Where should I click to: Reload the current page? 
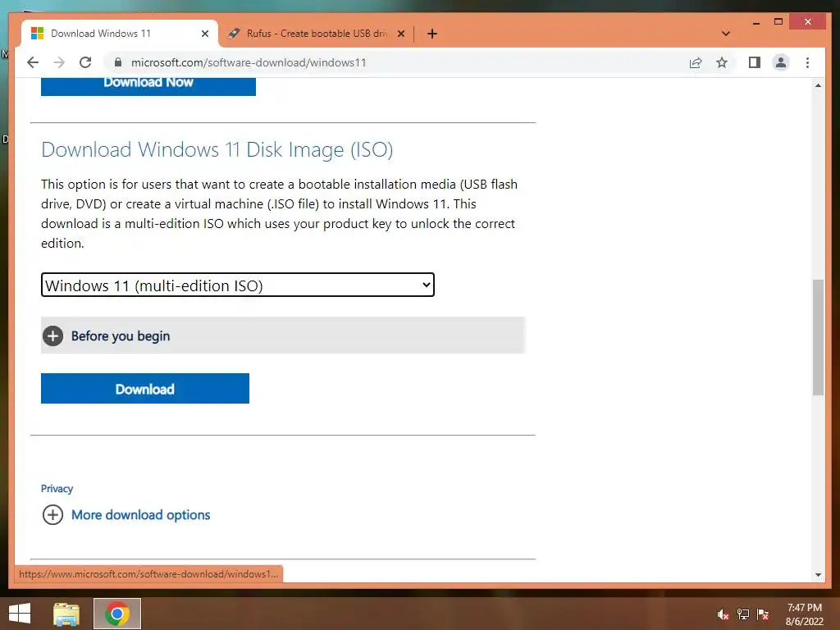pyautogui.click(x=85, y=62)
